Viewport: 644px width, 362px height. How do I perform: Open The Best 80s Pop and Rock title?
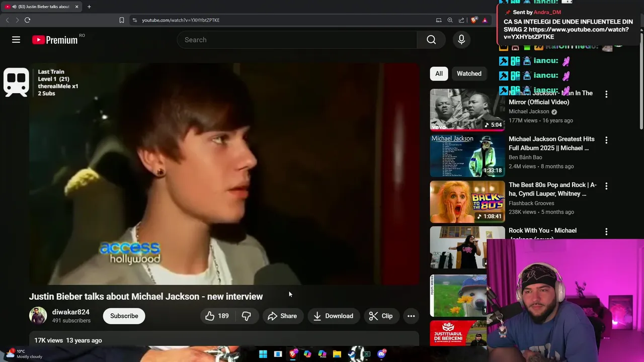[x=552, y=189]
